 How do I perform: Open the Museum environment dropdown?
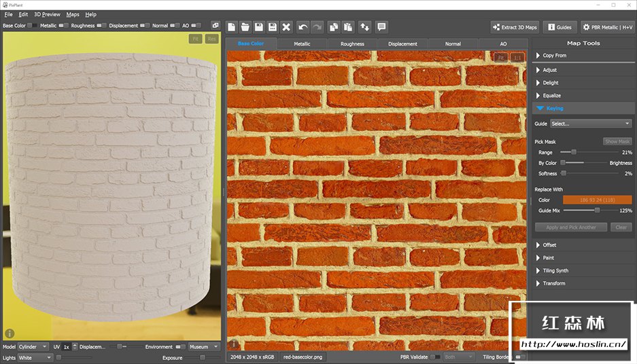205,347
